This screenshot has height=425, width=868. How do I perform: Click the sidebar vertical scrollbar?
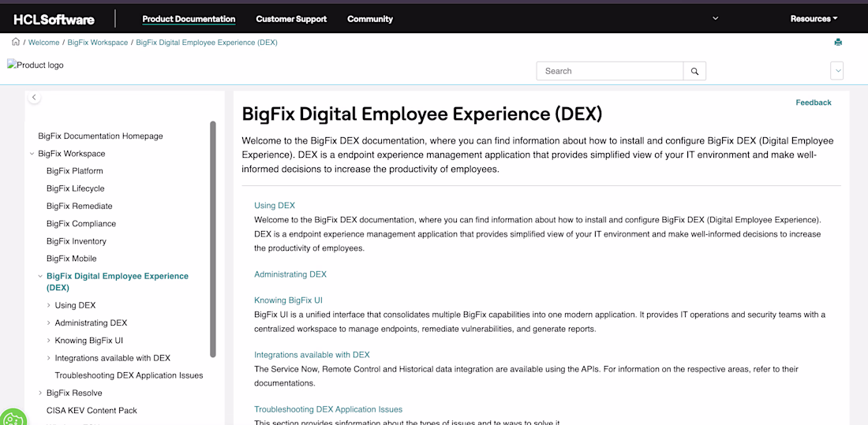pyautogui.click(x=213, y=239)
